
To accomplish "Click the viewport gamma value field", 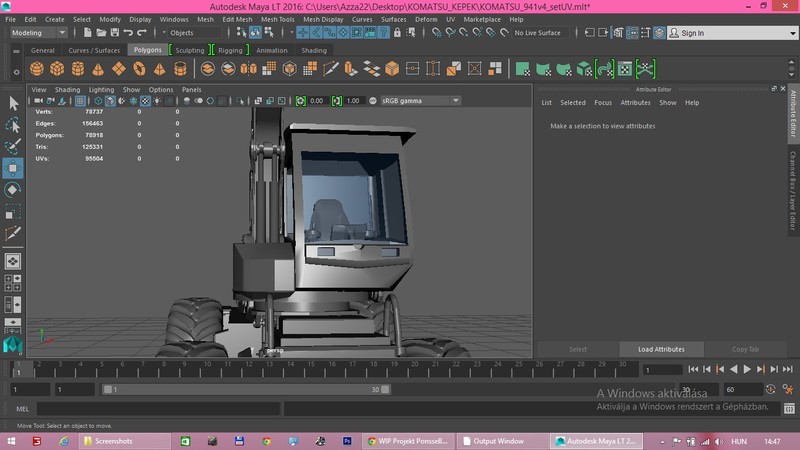I will 353,101.
